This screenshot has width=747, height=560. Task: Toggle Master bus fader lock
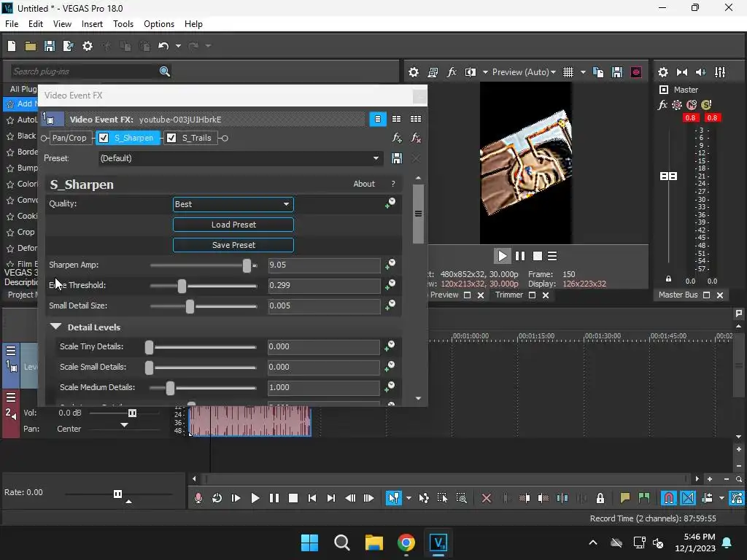[668, 279]
